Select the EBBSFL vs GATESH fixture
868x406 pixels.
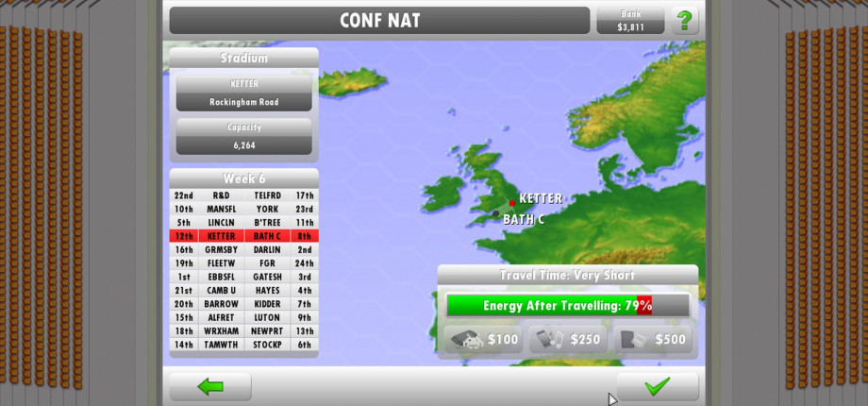243,277
